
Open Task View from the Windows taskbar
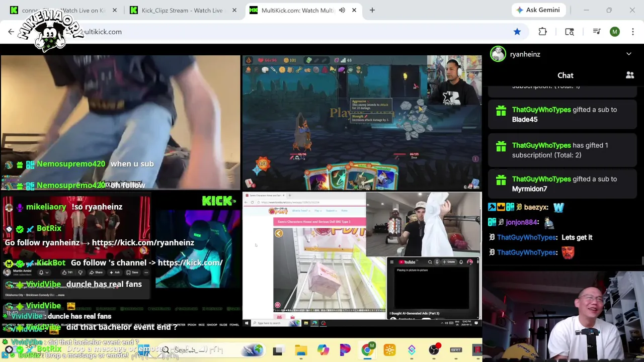coord(278,350)
